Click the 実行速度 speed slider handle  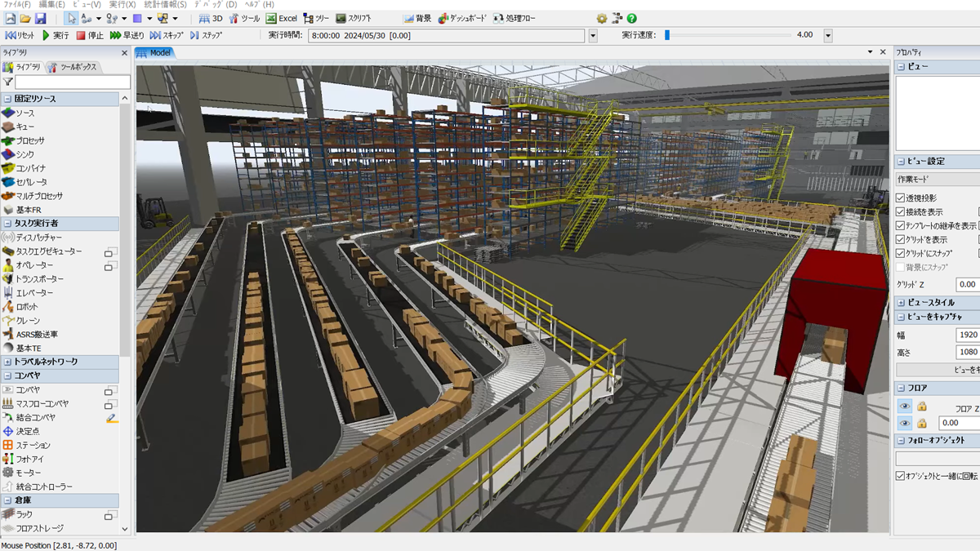667,35
